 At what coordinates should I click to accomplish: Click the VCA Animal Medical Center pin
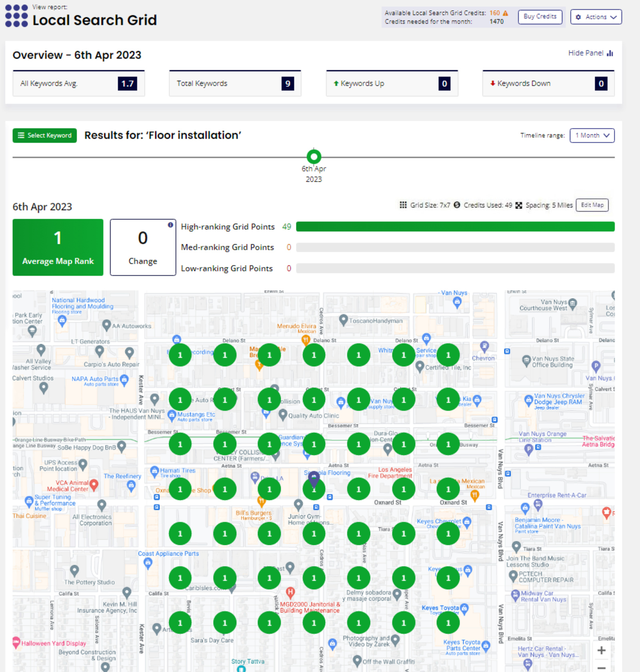click(94, 485)
